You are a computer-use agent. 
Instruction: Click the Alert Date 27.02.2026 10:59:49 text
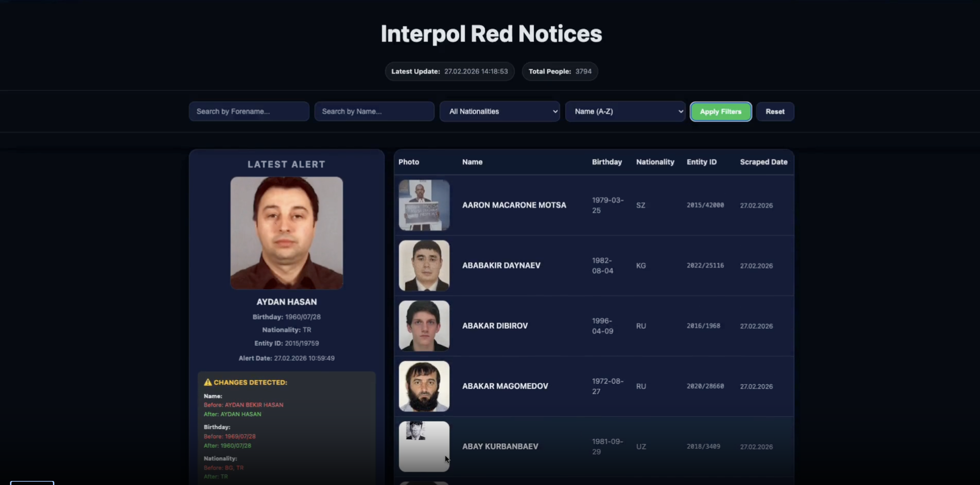287,358
